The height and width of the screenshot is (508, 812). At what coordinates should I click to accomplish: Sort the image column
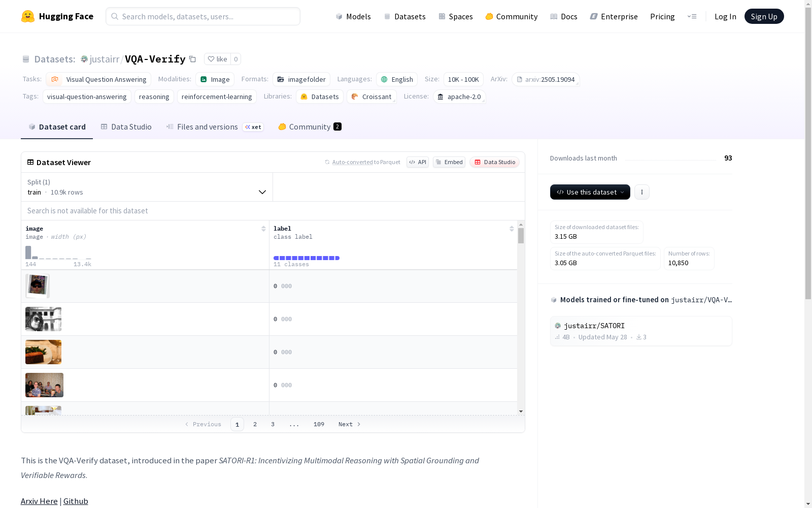point(263,229)
